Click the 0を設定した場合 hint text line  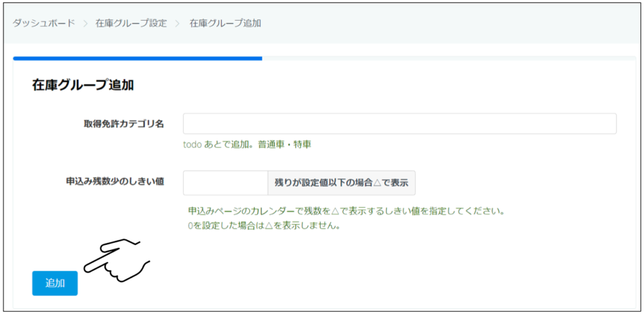tap(264, 225)
